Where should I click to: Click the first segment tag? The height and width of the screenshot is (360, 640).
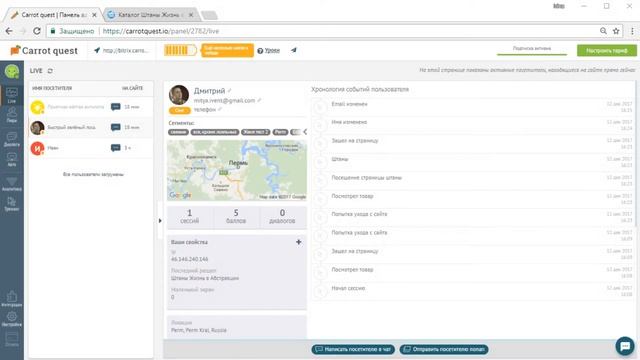pos(178,132)
